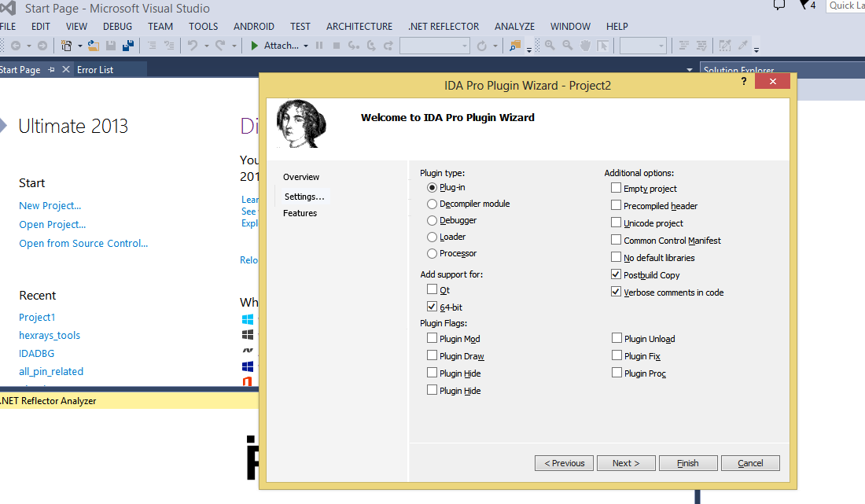Click the New Project toolbar icon
The image size is (865, 504).
coord(66,46)
